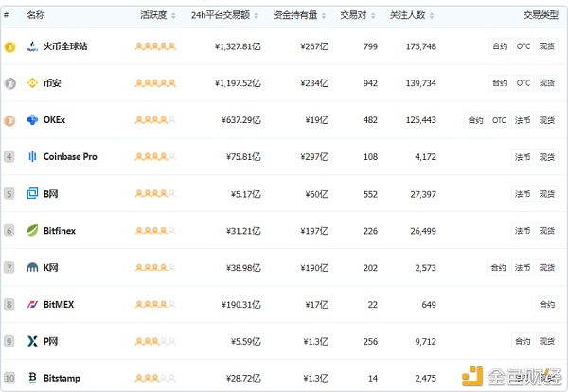Viewport: 568px width, 392px height.
Task: Click the gold rank 1 medal icon
Action: [x=9, y=47]
